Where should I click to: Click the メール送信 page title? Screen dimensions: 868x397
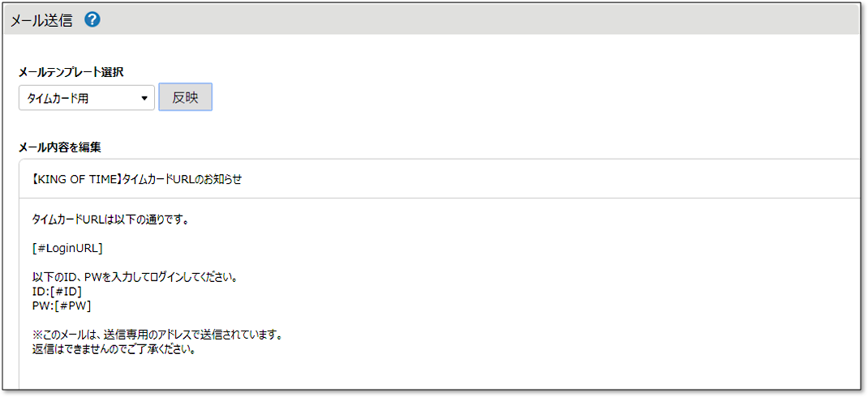41,20
